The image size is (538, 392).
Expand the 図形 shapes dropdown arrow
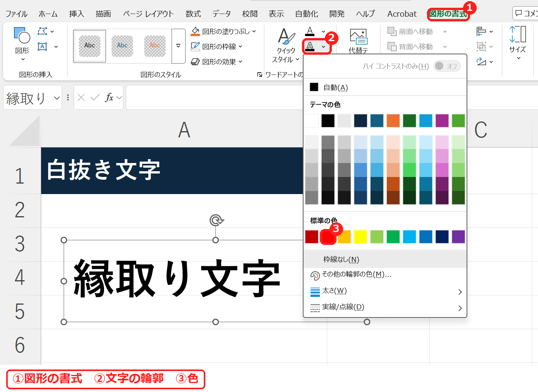(23, 59)
